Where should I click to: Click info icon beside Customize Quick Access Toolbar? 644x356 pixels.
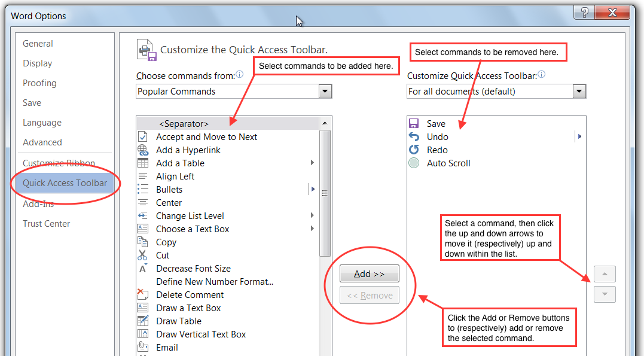point(541,74)
